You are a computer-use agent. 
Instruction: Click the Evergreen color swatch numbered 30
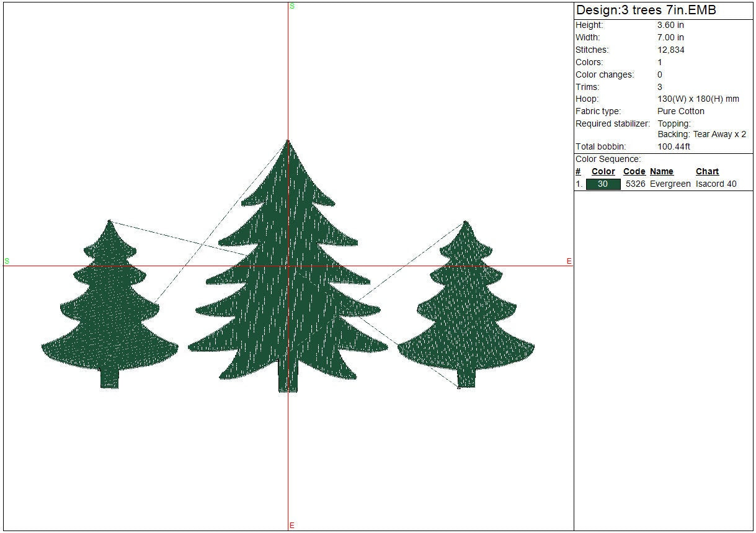[603, 184]
